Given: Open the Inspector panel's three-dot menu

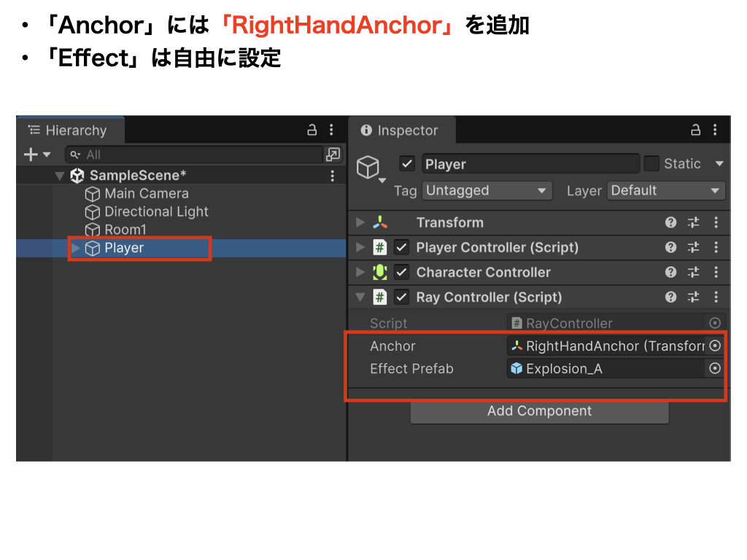Looking at the screenshot, I should [716, 131].
